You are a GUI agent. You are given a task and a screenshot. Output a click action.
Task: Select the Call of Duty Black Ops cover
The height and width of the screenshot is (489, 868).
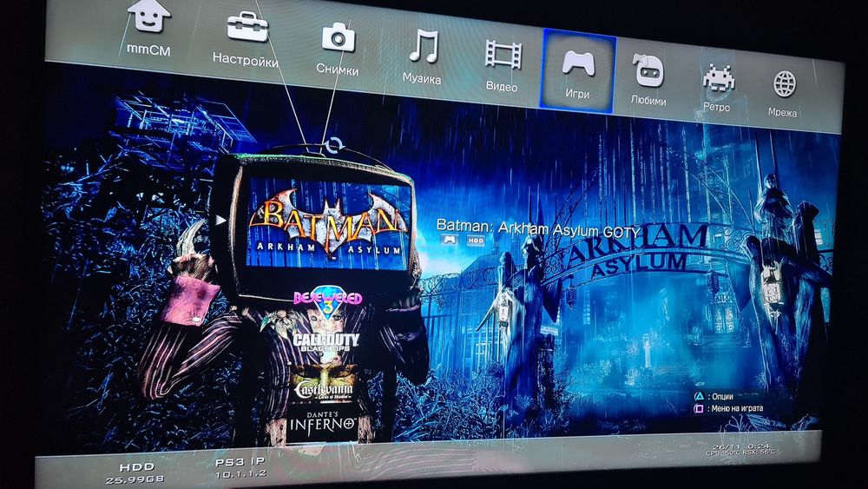click(x=326, y=343)
